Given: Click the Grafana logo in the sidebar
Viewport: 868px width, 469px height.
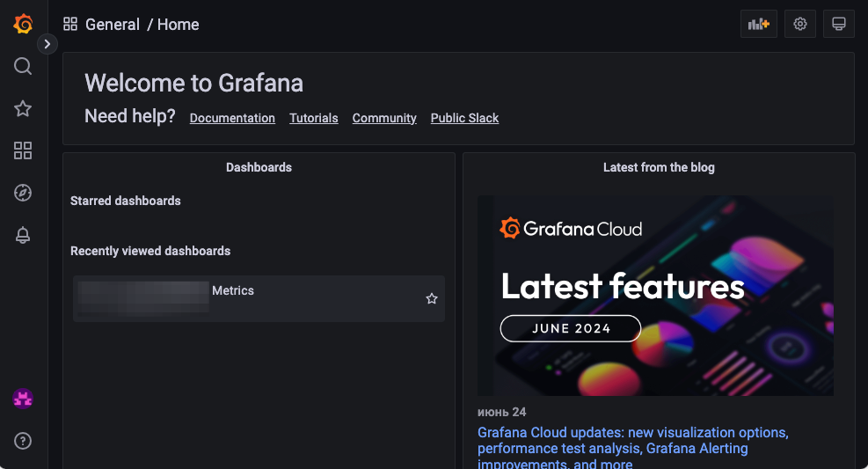Looking at the screenshot, I should (23, 24).
